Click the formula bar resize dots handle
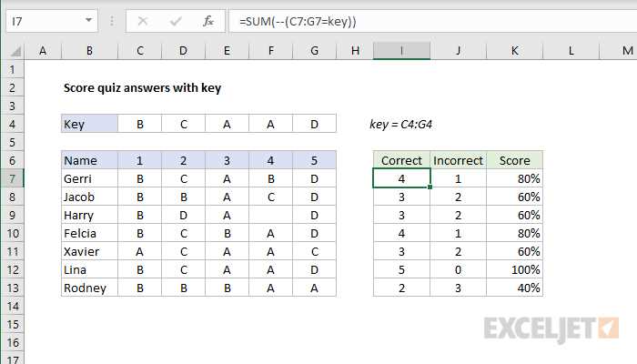The width and height of the screenshot is (637, 364). tap(112, 21)
